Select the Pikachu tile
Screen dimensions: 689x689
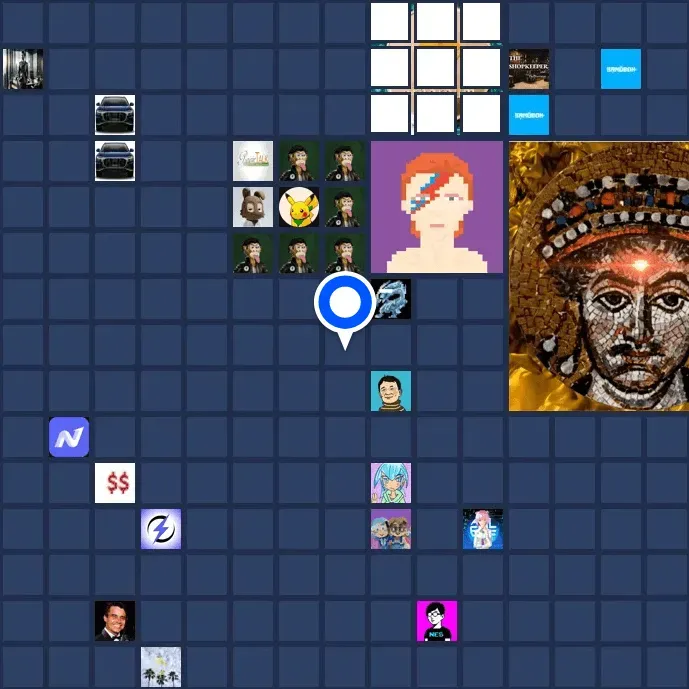pyautogui.click(x=299, y=207)
